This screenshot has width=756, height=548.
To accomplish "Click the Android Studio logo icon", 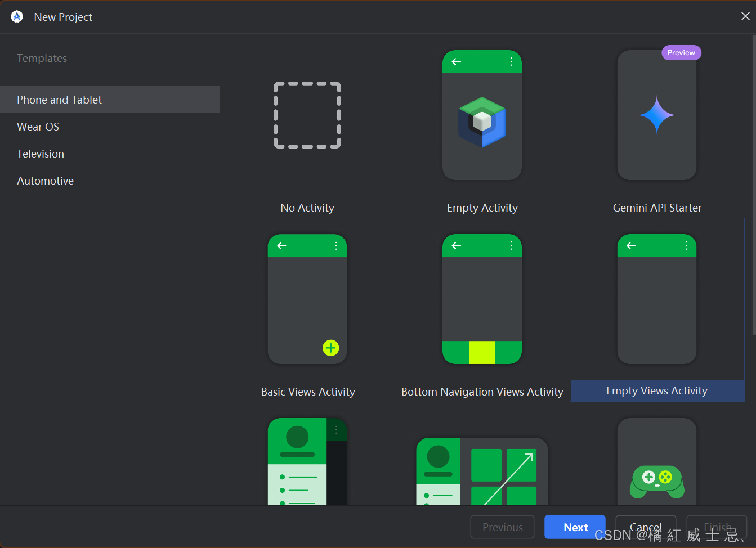I will pos(17,17).
